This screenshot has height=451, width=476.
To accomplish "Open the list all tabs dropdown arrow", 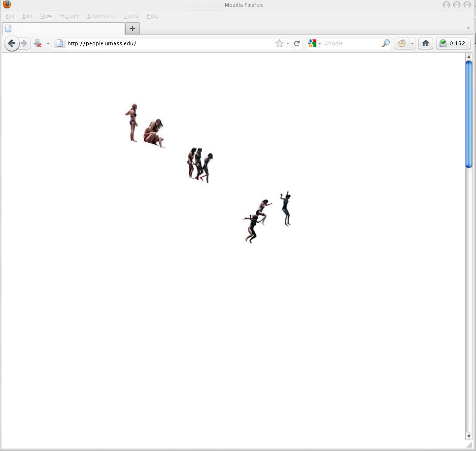I will click(468, 28).
